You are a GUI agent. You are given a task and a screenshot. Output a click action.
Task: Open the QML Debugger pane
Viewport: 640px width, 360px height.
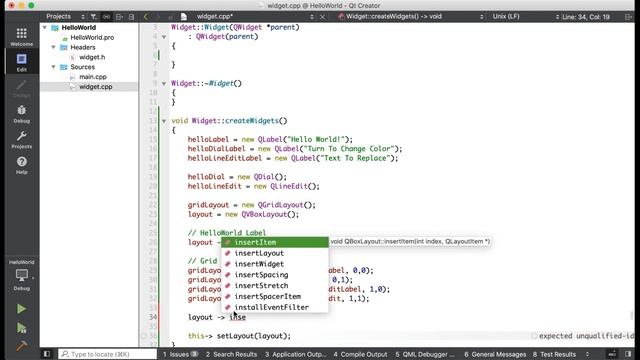coord(424,354)
